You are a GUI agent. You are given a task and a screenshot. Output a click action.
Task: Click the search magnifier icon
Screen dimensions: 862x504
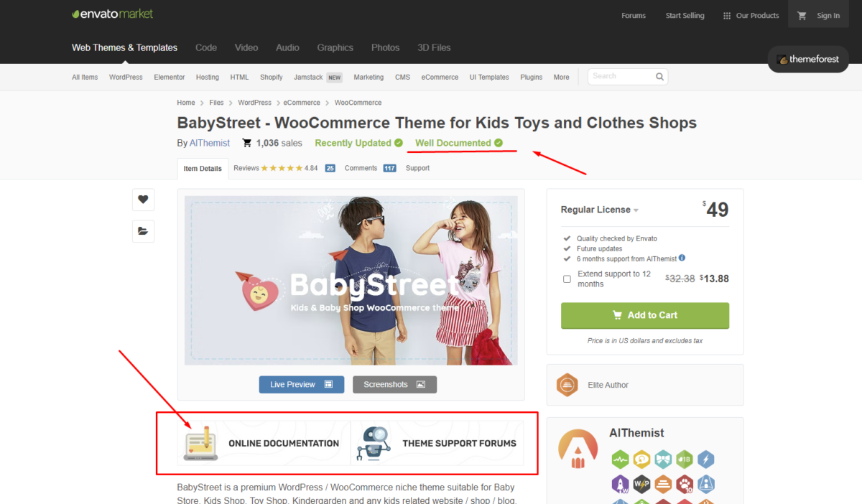point(659,77)
